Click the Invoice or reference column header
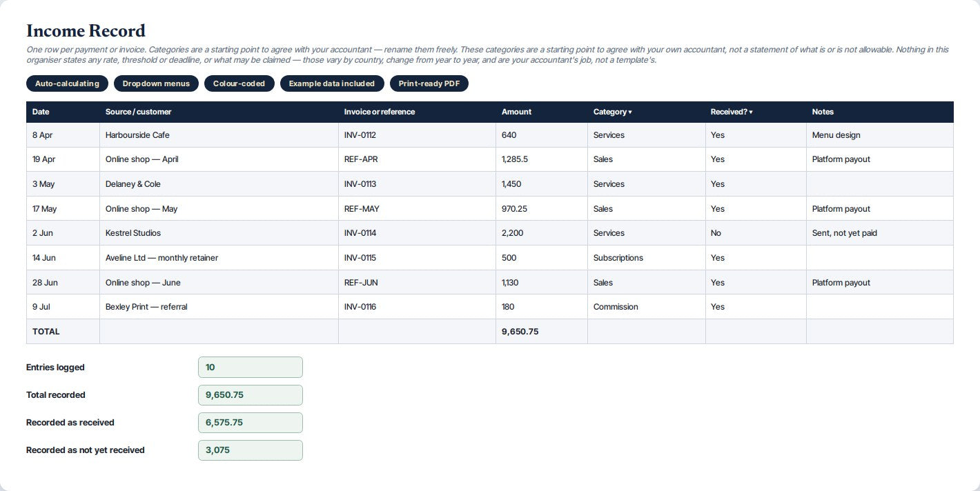980x491 pixels. (417, 112)
